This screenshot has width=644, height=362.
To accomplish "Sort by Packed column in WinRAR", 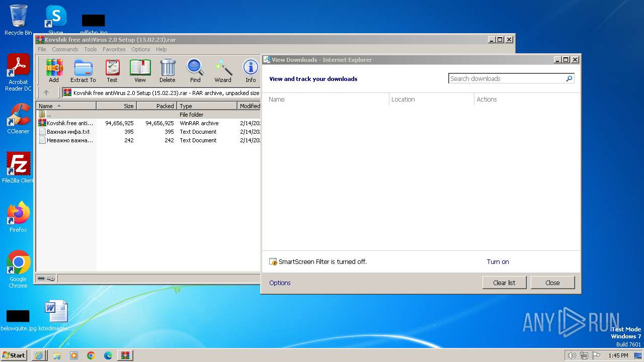I will (156, 106).
